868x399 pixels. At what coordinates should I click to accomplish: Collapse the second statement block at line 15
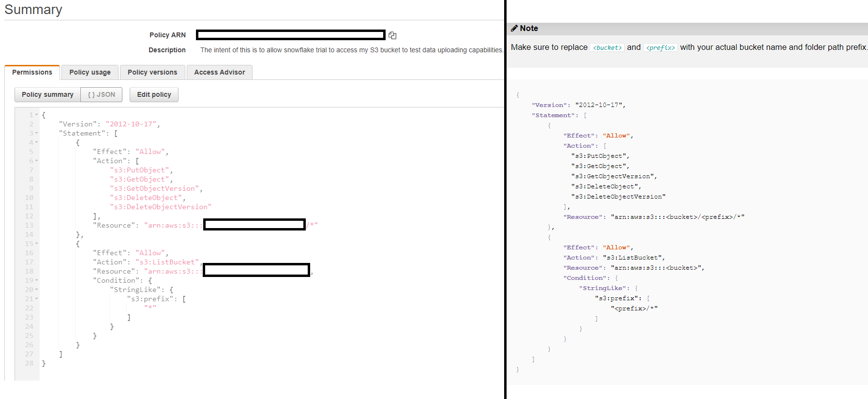[37, 244]
